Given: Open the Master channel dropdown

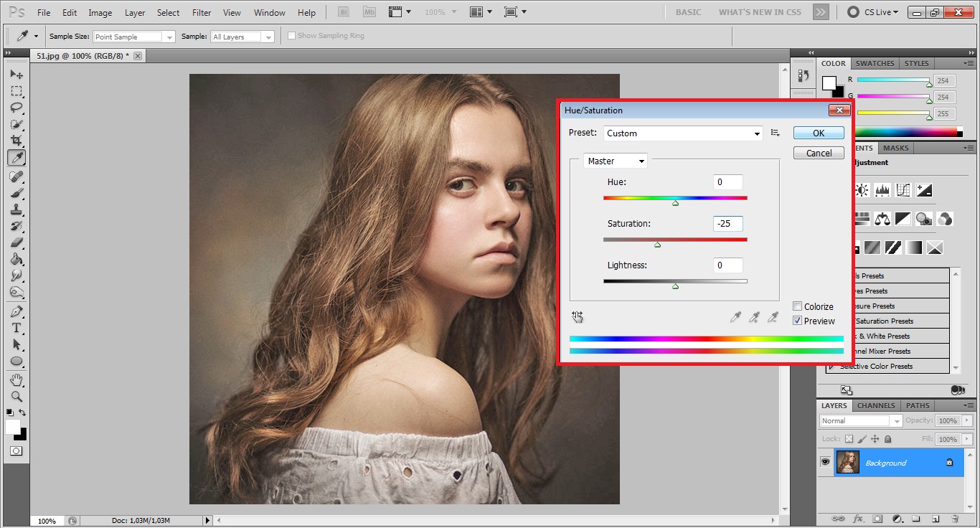Looking at the screenshot, I should [x=615, y=161].
